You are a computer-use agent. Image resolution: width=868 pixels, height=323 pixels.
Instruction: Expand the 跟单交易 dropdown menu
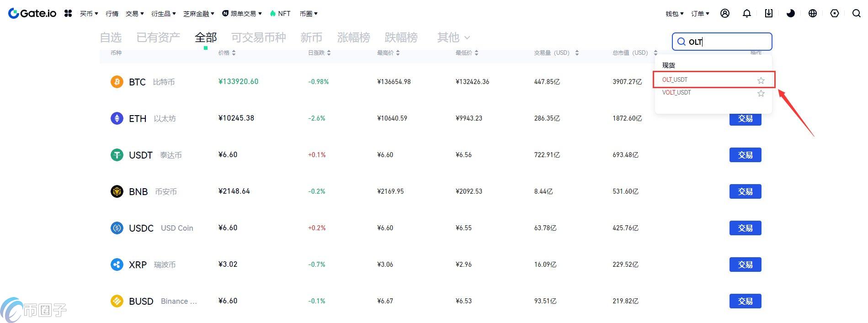point(242,14)
